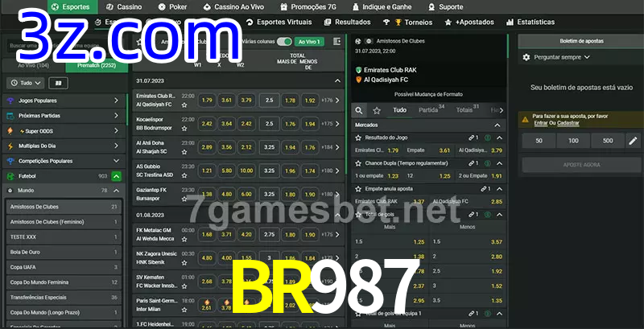Click the Ao Vivo 1 button
This screenshot has height=329, width=644.
pyautogui.click(x=309, y=42)
